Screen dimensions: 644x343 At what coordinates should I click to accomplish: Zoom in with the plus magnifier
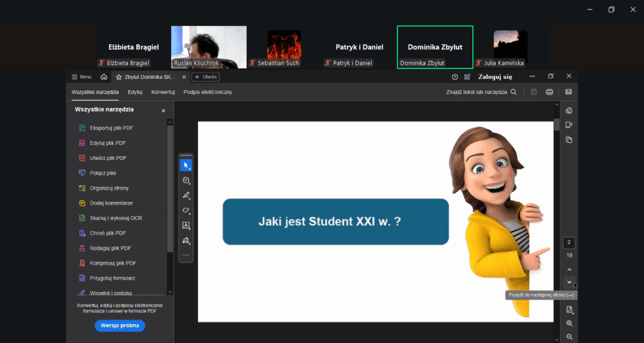point(569,323)
